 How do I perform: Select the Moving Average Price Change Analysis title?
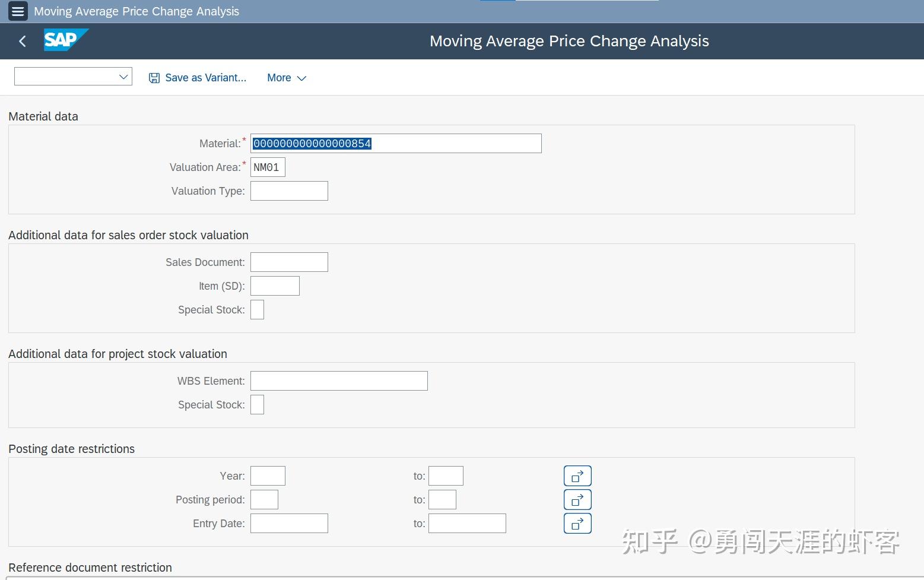coord(569,41)
